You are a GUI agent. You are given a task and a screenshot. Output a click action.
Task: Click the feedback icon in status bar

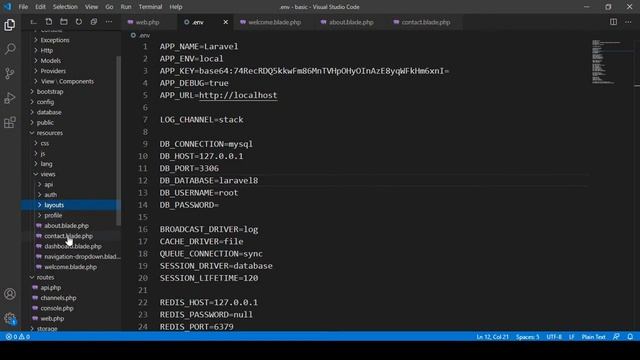click(x=616, y=337)
